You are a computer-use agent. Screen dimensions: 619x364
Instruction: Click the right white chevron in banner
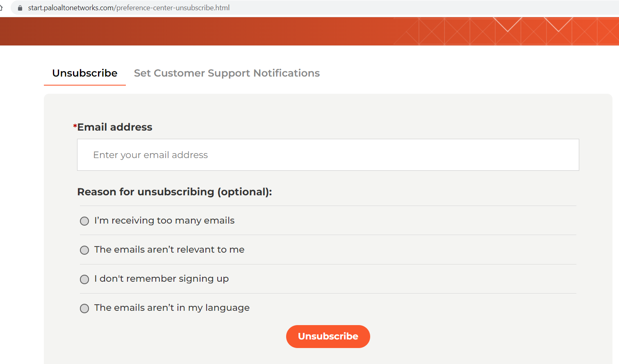point(558,25)
